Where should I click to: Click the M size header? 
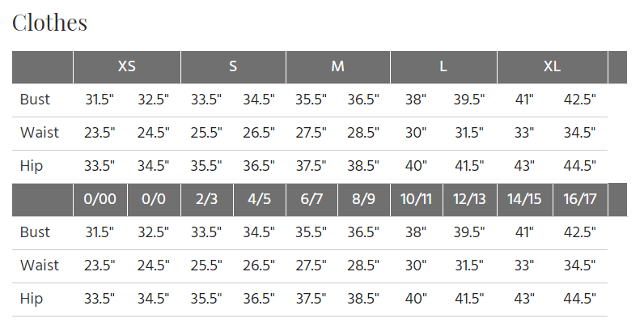tap(338, 67)
